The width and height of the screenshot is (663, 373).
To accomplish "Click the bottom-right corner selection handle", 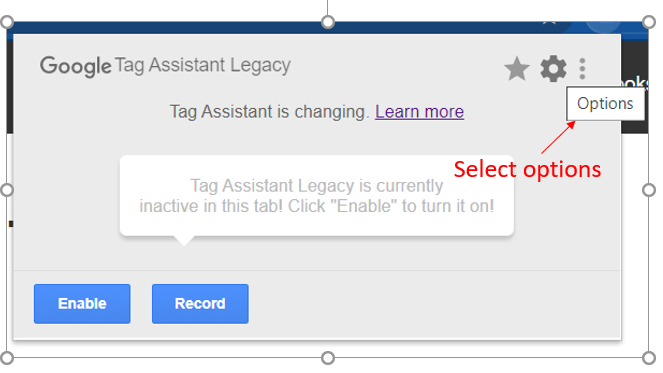I will 649,358.
